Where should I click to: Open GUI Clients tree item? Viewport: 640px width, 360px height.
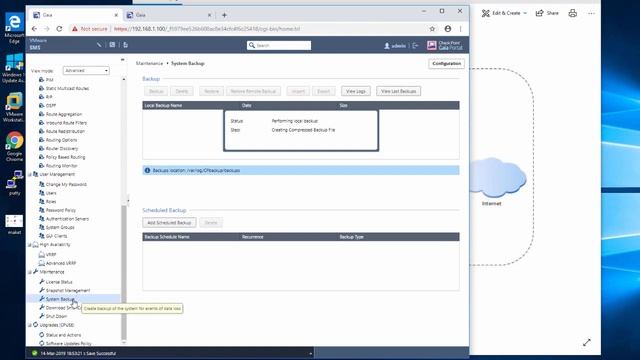tap(56, 236)
